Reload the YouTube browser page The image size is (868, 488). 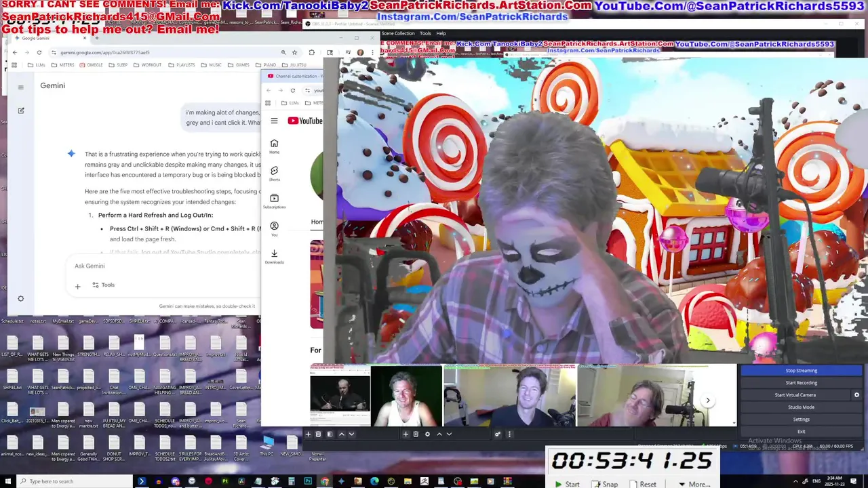tap(293, 90)
